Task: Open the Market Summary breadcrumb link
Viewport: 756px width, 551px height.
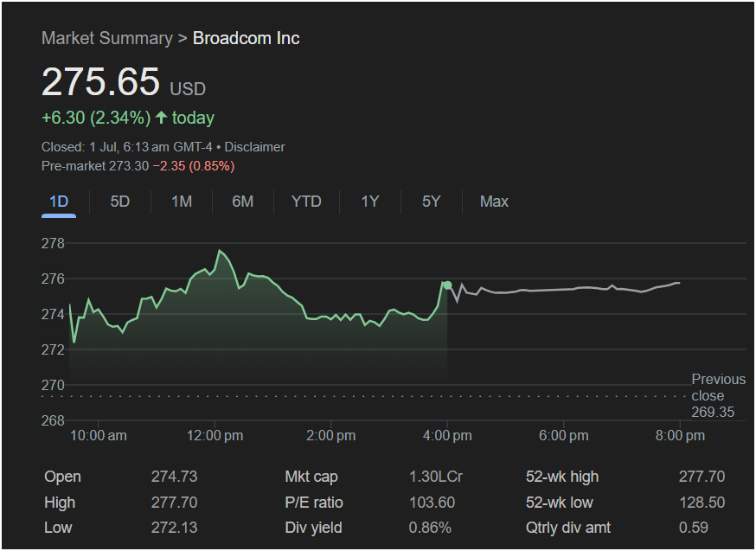Action: [107, 38]
